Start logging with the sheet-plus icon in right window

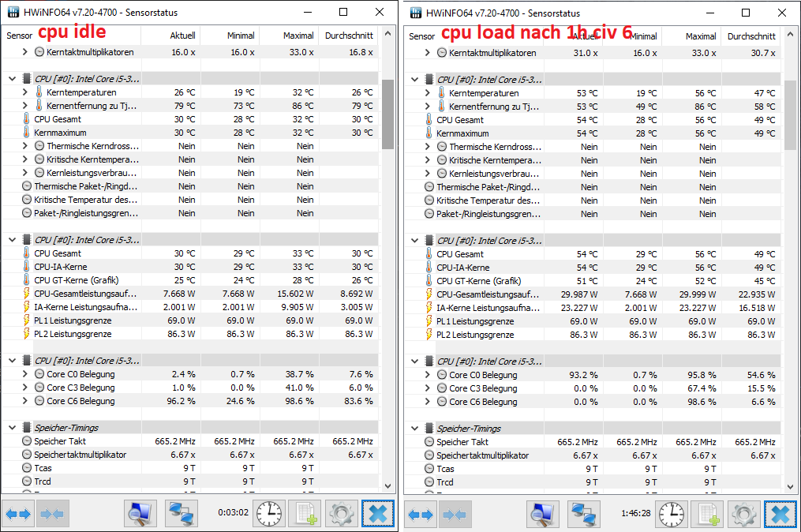[x=707, y=514]
